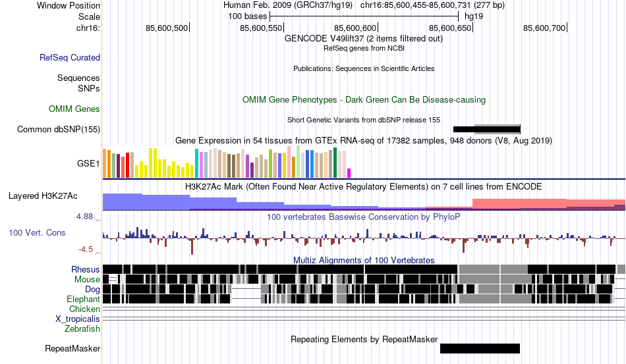The image size is (626, 364).
Task: Click the GENCODE V49lift37 track title
Action: tap(364, 39)
